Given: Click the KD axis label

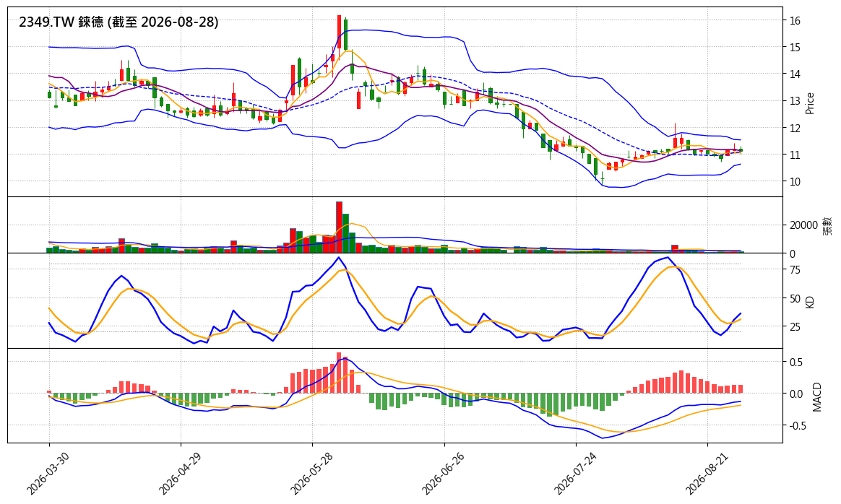Looking at the screenshot, I should 810,302.
